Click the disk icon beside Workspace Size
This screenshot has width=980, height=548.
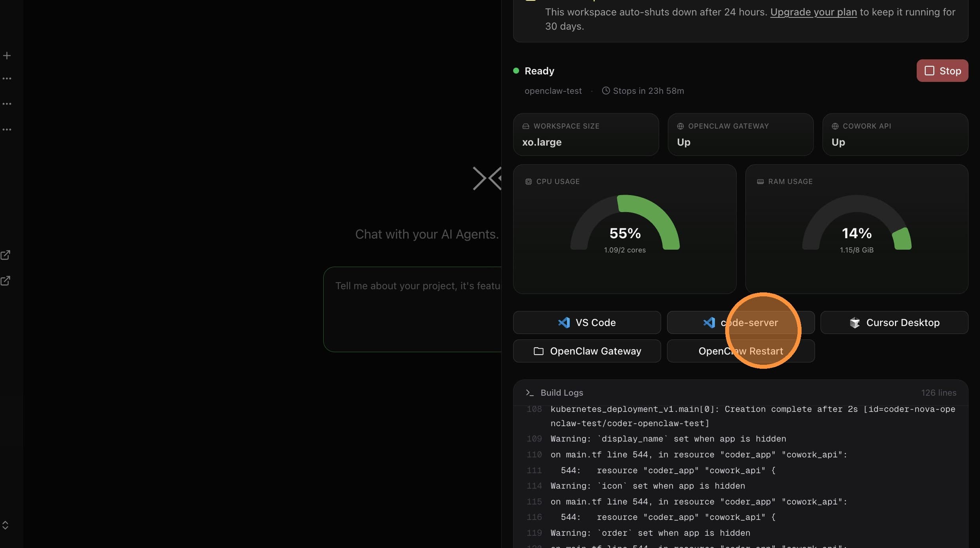pos(525,126)
